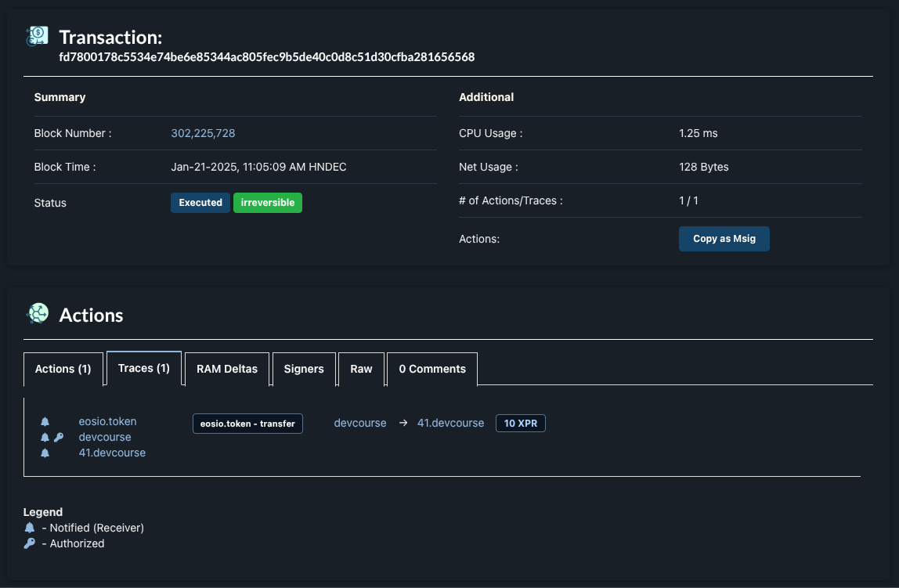Viewport: 899px width, 588px height.
Task: Click the Authorized key icon in the Legend
Action: pyautogui.click(x=30, y=543)
